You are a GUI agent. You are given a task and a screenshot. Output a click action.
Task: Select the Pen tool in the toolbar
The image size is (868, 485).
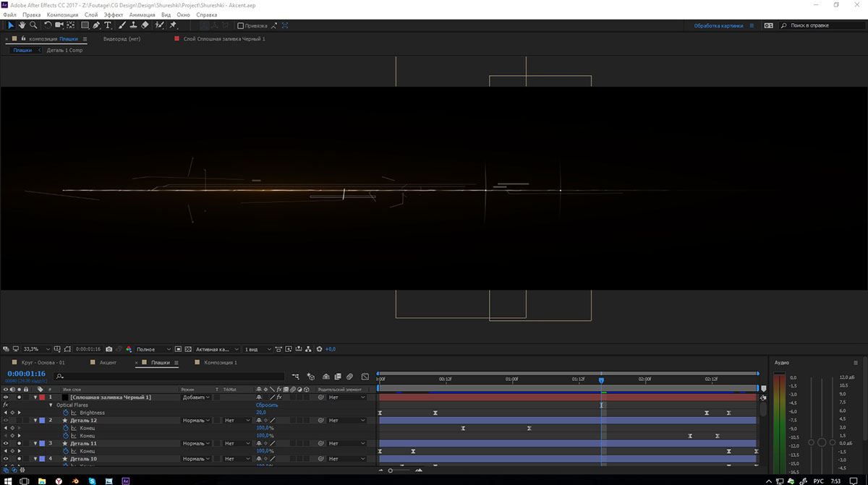point(96,25)
